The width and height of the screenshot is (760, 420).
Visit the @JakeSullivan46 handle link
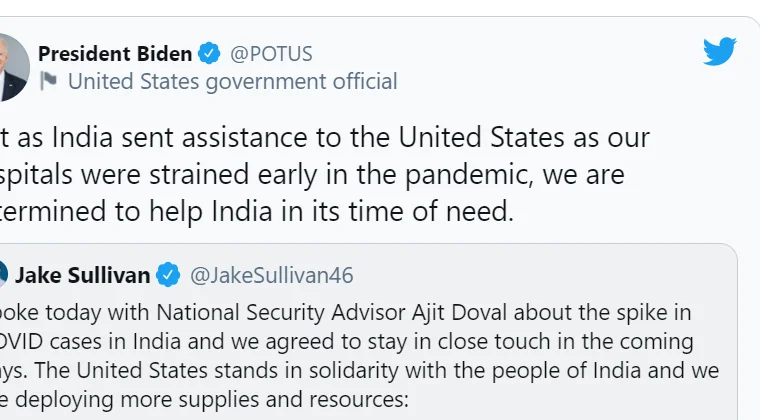tap(271, 274)
